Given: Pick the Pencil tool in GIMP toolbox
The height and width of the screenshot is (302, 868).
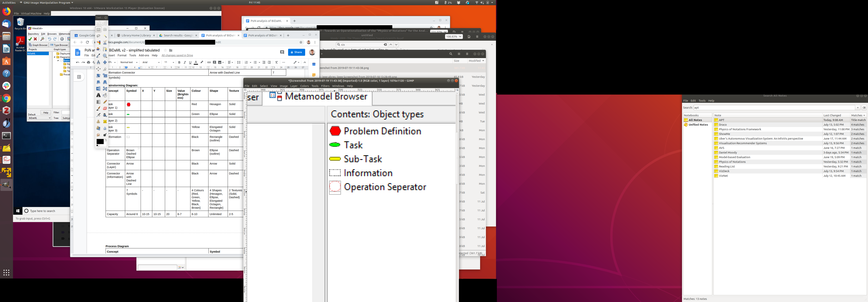Looking at the screenshot, I should [105, 102].
